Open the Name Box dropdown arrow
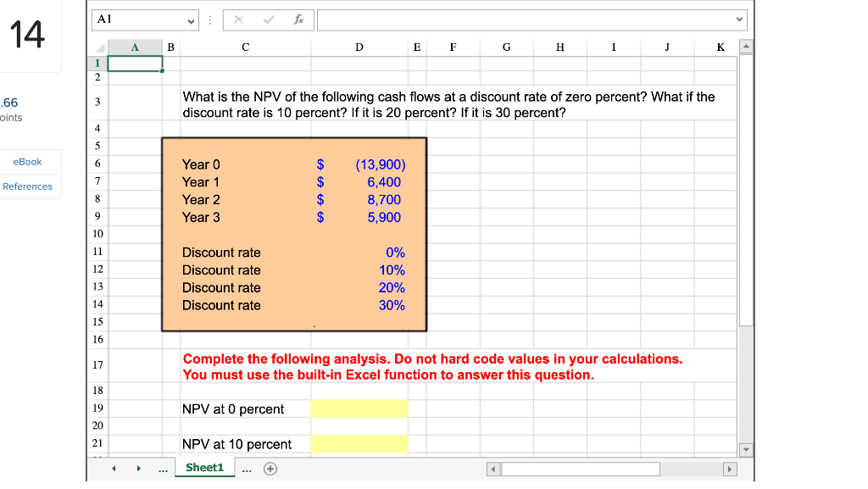 (191, 21)
